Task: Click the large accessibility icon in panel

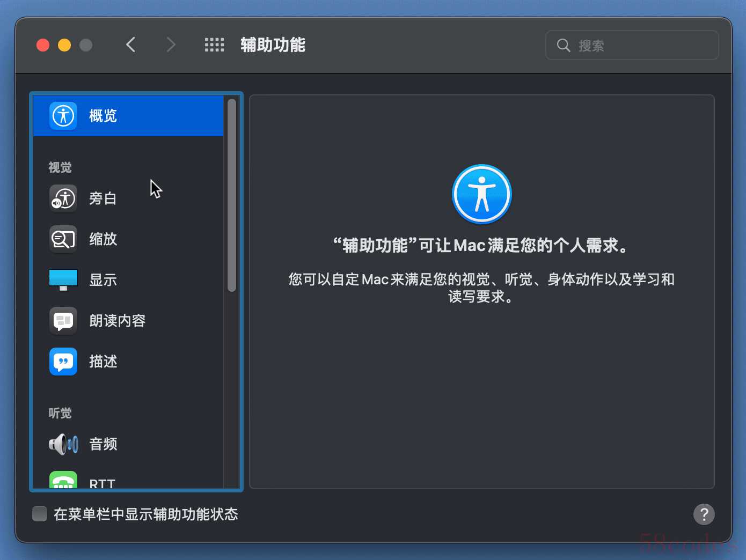Action: [481, 194]
